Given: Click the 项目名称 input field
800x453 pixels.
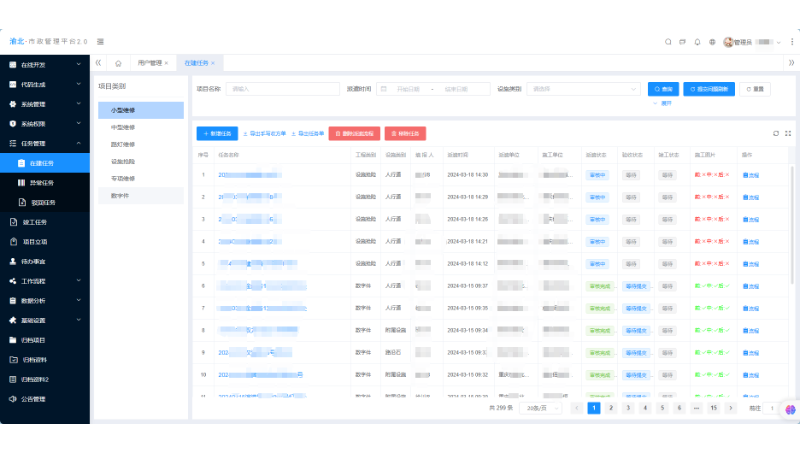Looking at the screenshot, I should pyautogui.click(x=283, y=89).
